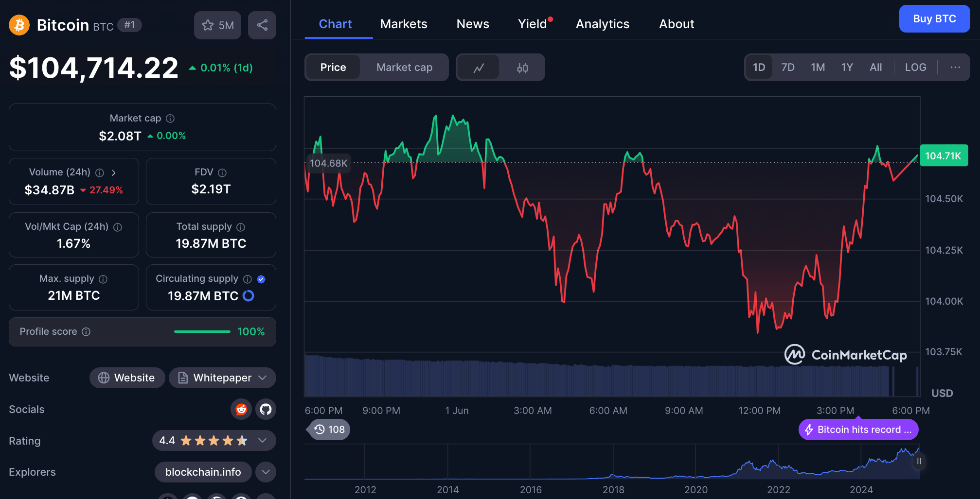Toggle chart view to Market cap
The height and width of the screenshot is (499, 980).
coord(404,68)
